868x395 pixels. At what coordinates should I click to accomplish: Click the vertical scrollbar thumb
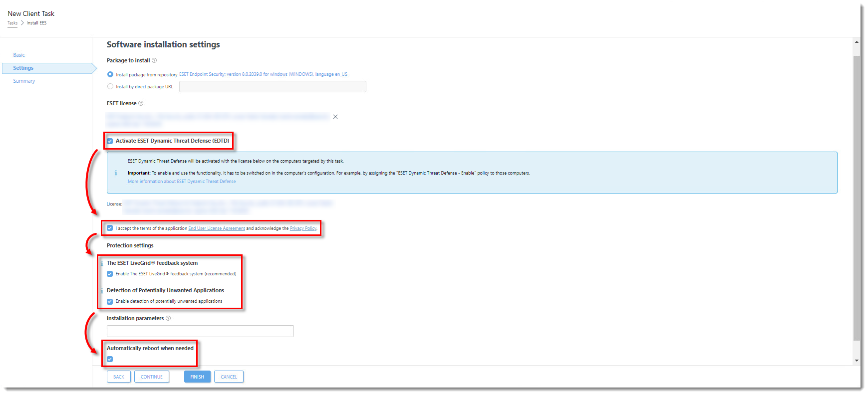857,198
